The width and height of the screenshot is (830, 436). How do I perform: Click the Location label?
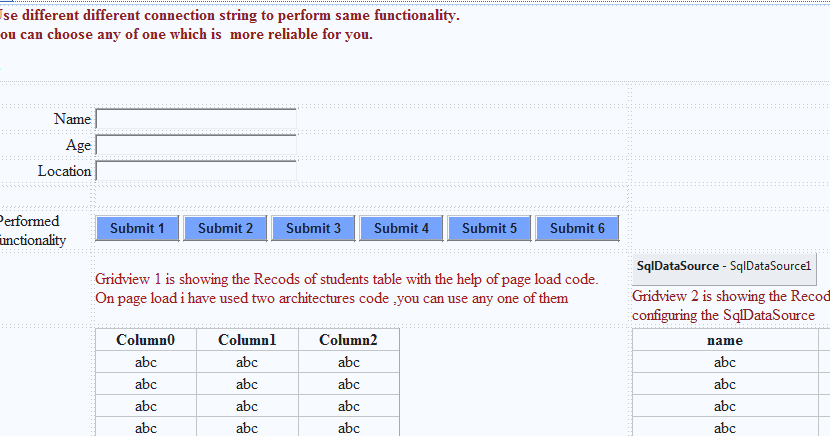pyautogui.click(x=65, y=171)
